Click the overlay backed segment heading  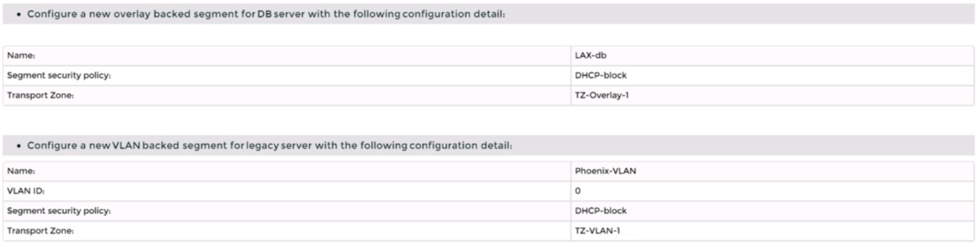[x=267, y=15]
